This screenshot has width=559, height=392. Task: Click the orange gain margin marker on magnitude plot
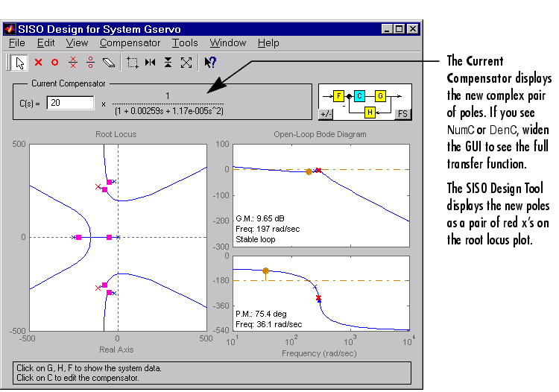[x=309, y=172]
